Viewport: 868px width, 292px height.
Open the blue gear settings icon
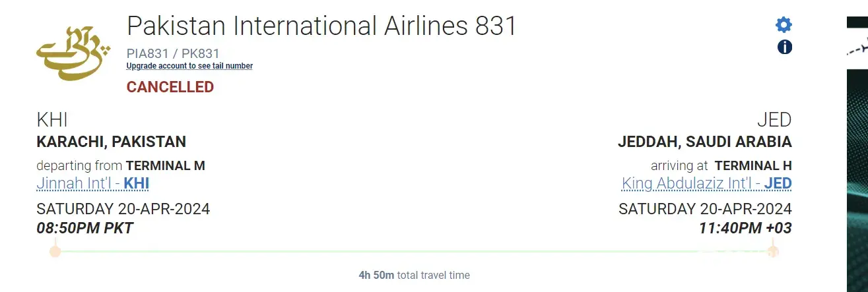click(784, 25)
